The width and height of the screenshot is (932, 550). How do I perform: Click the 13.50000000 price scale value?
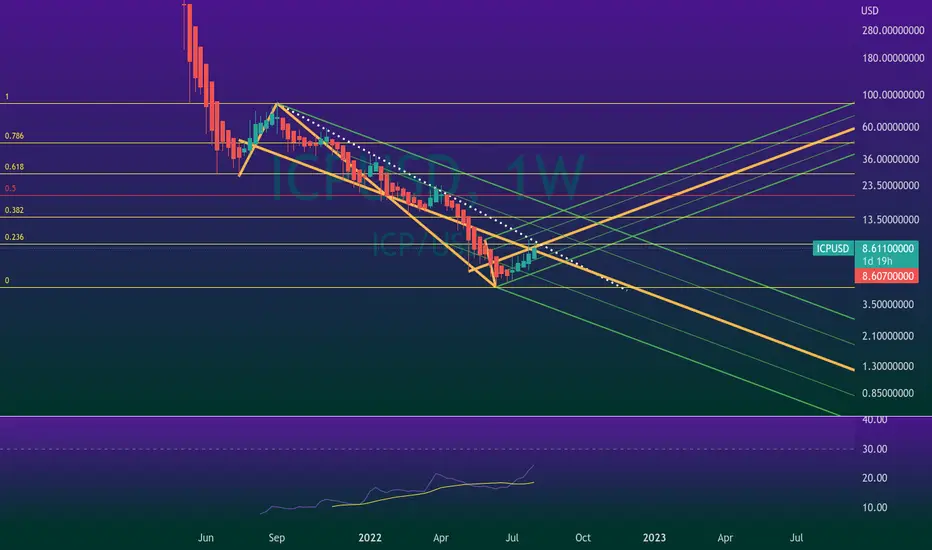click(x=890, y=219)
